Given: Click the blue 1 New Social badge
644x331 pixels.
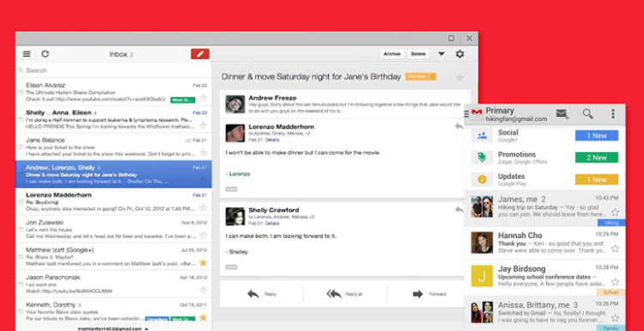Looking at the screenshot, I should (x=597, y=136).
